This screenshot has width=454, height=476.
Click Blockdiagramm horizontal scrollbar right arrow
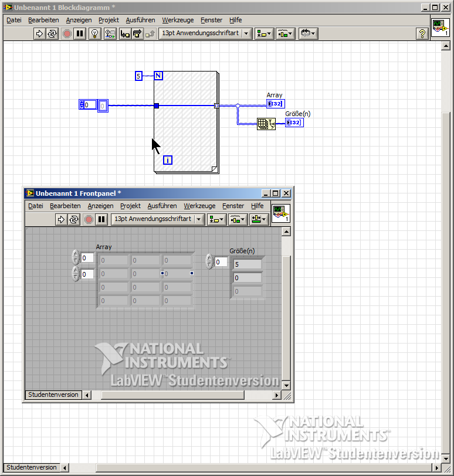click(436, 468)
